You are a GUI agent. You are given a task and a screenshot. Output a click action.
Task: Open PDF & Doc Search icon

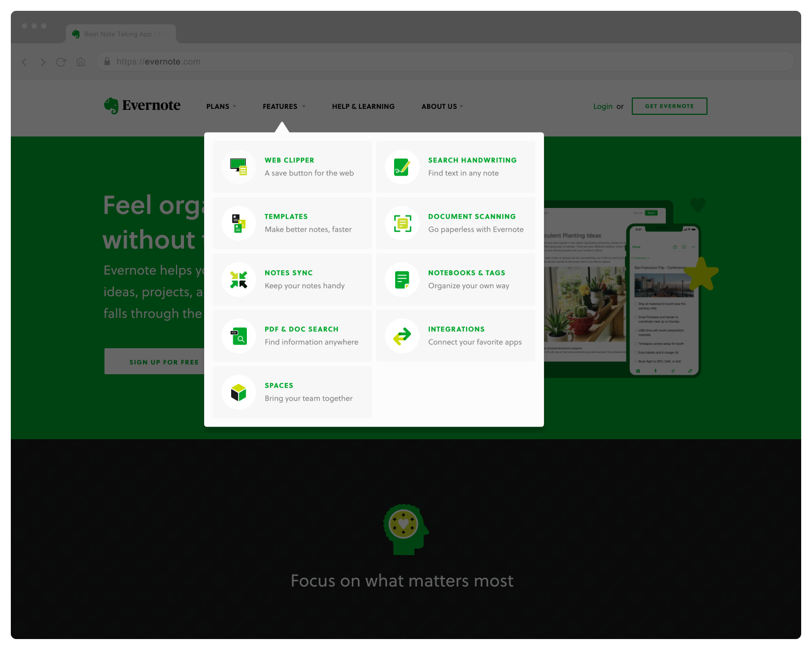238,336
